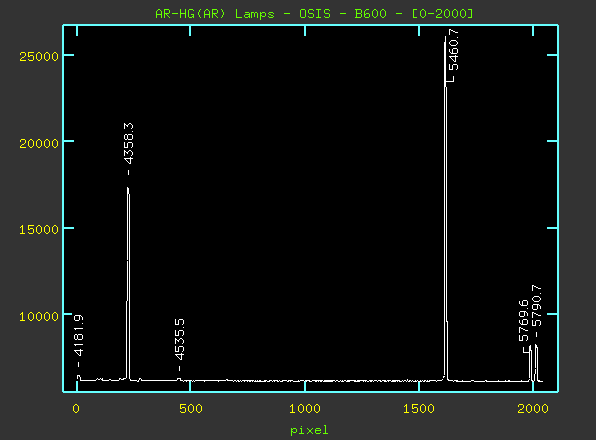Screen dimensions: 596x440
Task: Select the 5769.6 line label
Action: tap(524, 320)
